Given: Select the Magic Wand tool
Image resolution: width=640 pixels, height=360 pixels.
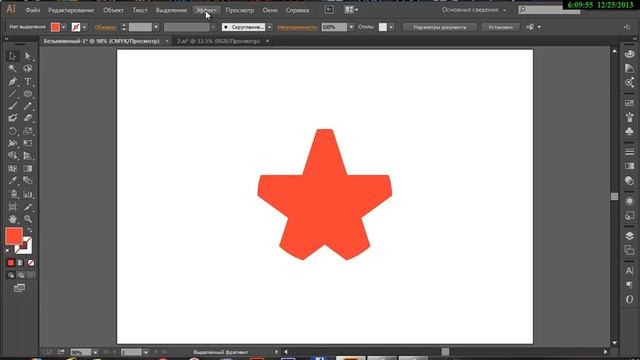Looking at the screenshot, I should [x=12, y=69].
